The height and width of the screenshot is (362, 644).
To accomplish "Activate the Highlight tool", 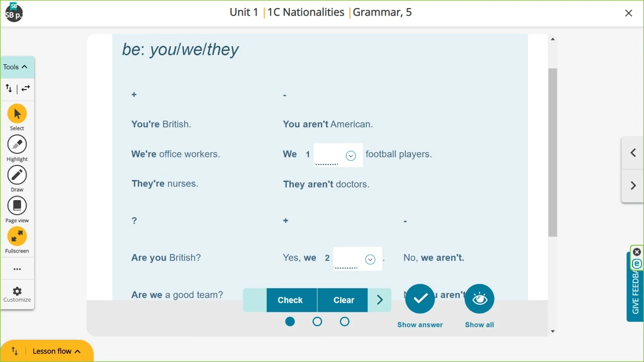I will pos(17,144).
